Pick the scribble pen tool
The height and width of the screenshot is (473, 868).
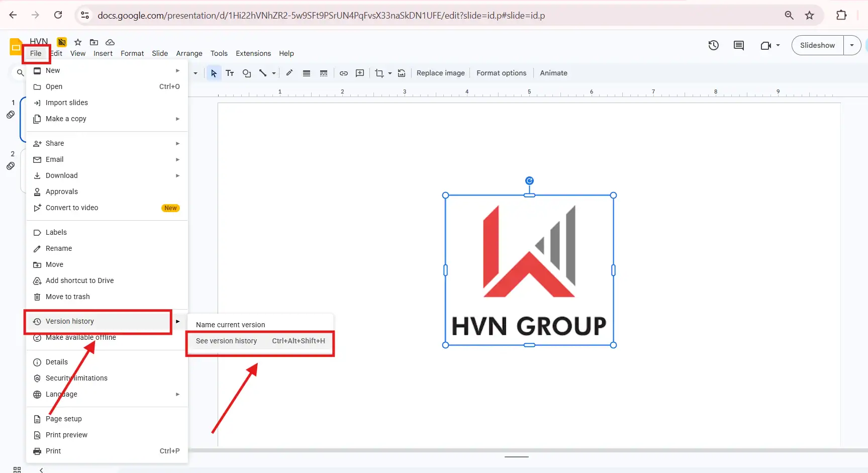coord(290,73)
